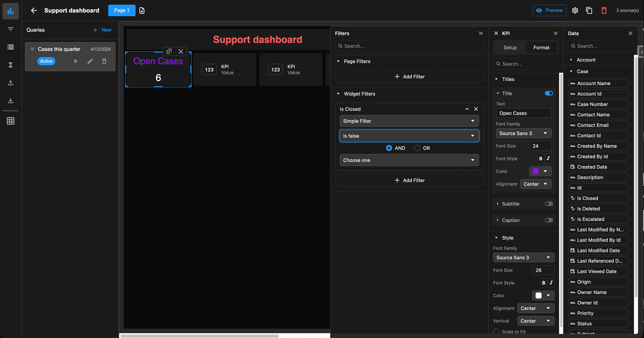The height and width of the screenshot is (338, 644).
Task: Toggle the Subtitle switch on
Action: [x=549, y=204]
